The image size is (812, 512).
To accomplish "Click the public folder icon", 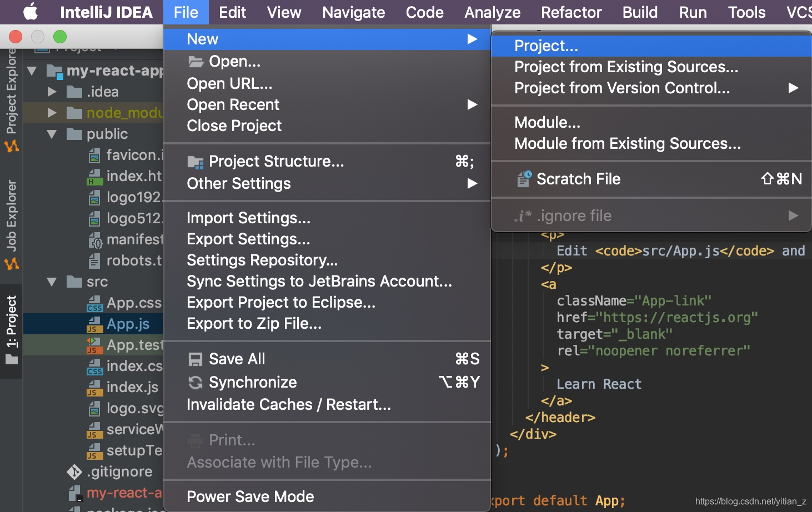I will [74, 134].
